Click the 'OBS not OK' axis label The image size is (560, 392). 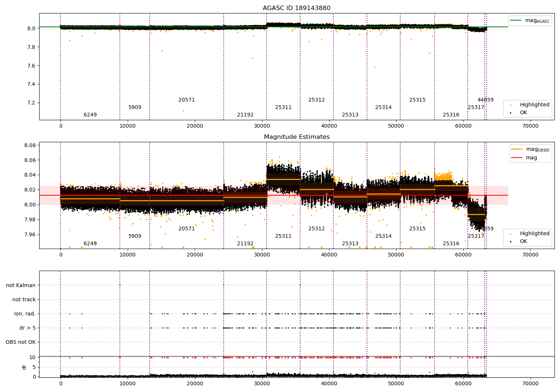(x=21, y=342)
